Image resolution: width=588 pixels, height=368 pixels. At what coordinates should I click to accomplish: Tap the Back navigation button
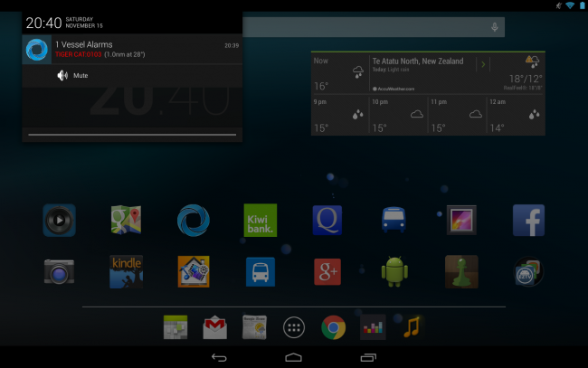[219, 357]
